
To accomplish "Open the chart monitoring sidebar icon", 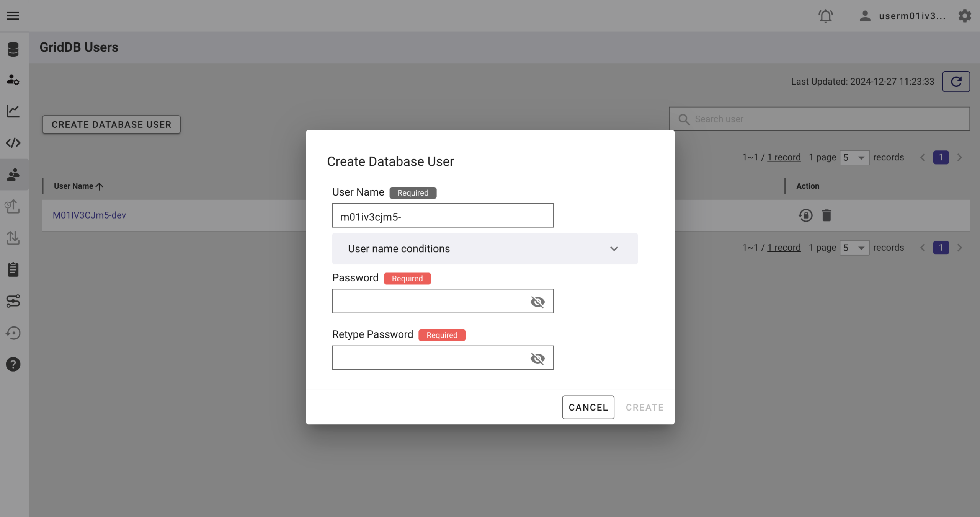I will pos(13,111).
